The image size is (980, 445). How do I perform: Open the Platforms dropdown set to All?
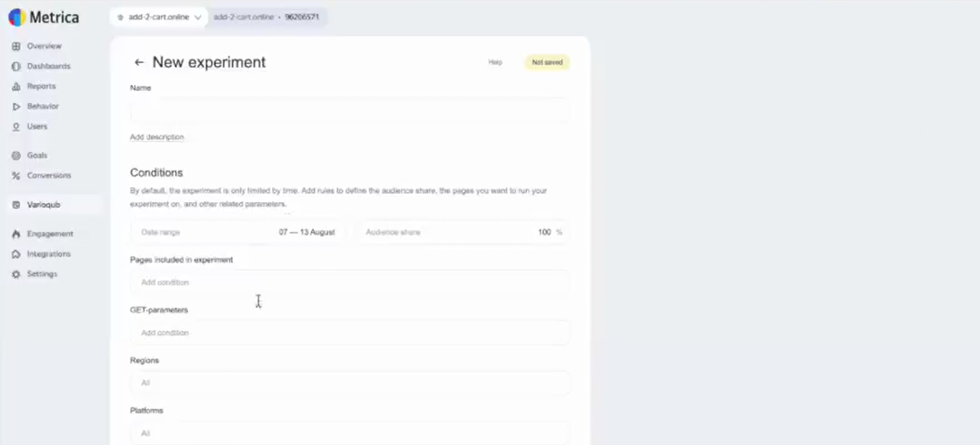coord(350,433)
